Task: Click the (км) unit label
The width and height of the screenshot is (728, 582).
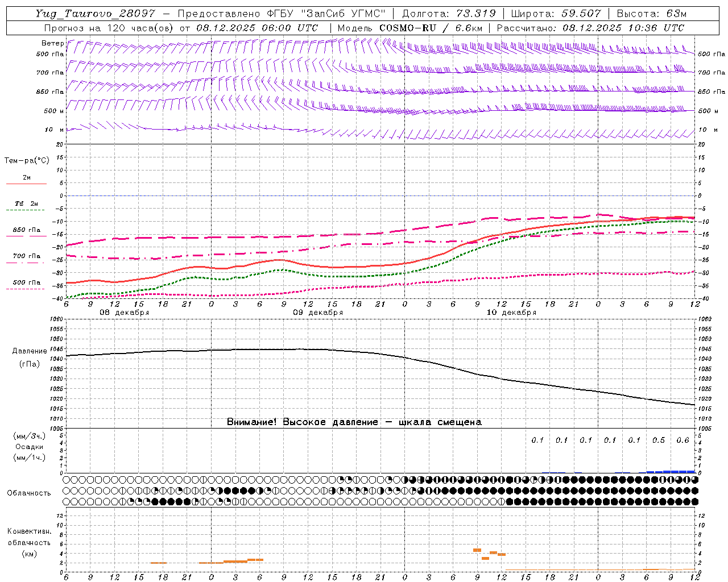Action: click(x=29, y=554)
